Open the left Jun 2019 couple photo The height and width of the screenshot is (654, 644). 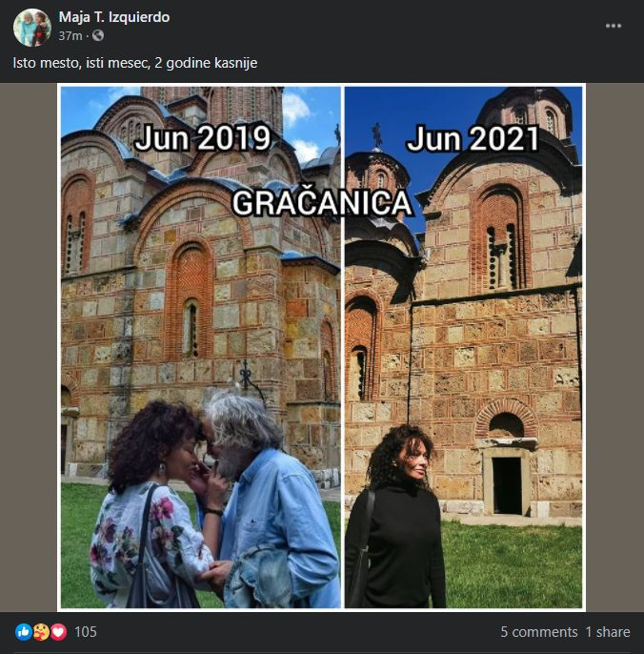point(200,347)
